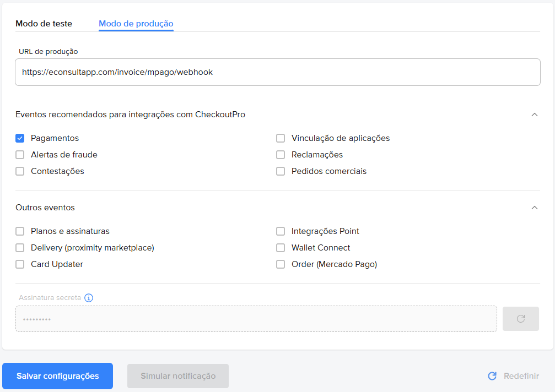Click the Simular notificação button
The image size is (555, 392).
coord(177,376)
